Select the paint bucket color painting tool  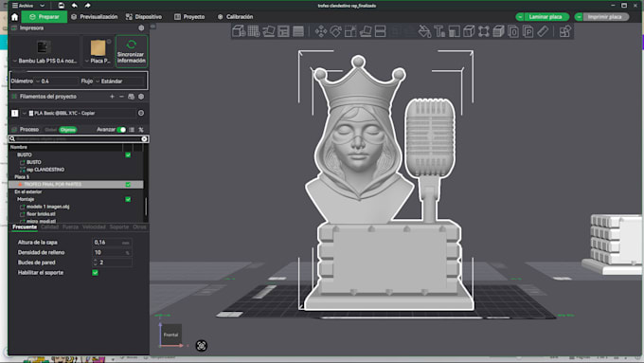pos(424,31)
